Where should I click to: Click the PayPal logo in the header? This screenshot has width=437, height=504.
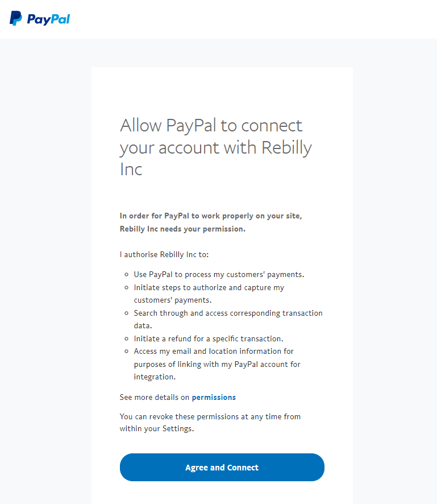[39, 19]
